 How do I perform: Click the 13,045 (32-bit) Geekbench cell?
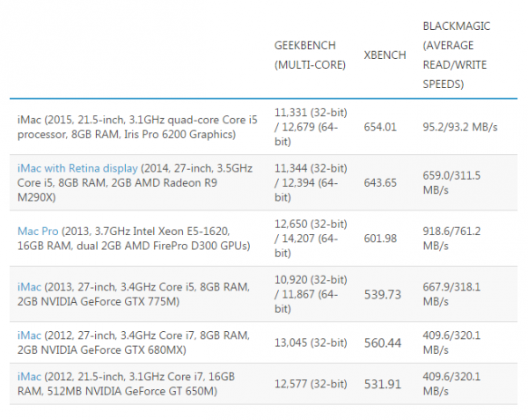pyautogui.click(x=311, y=343)
